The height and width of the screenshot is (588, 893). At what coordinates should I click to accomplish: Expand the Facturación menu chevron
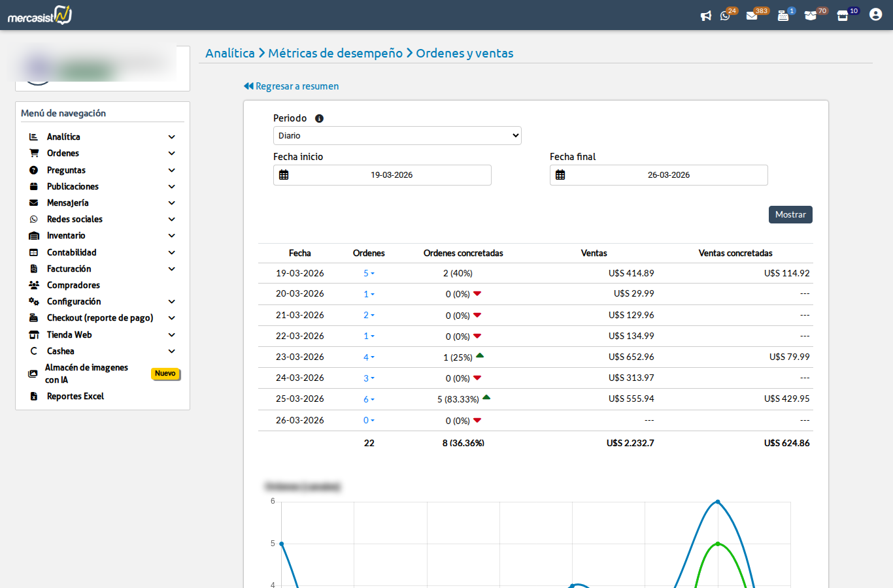click(171, 269)
